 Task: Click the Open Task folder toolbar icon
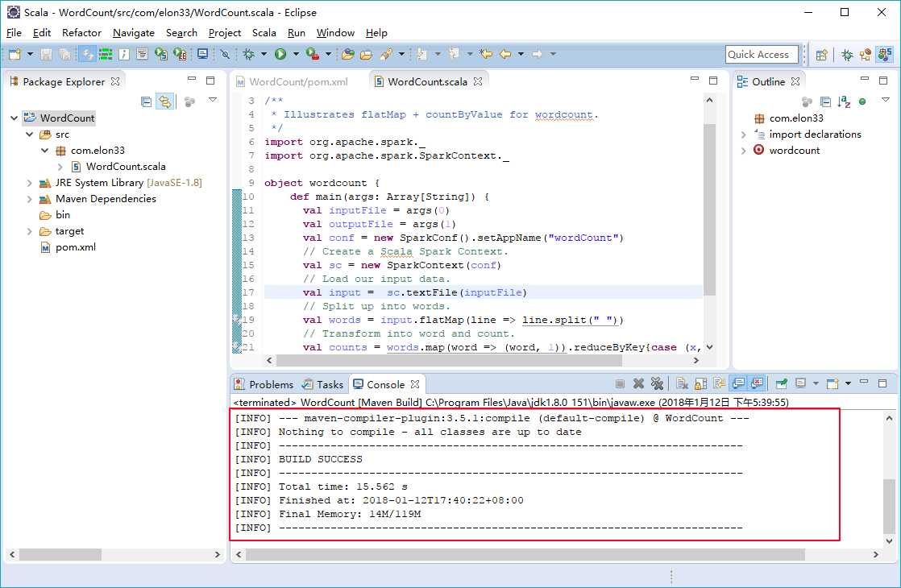click(367, 54)
